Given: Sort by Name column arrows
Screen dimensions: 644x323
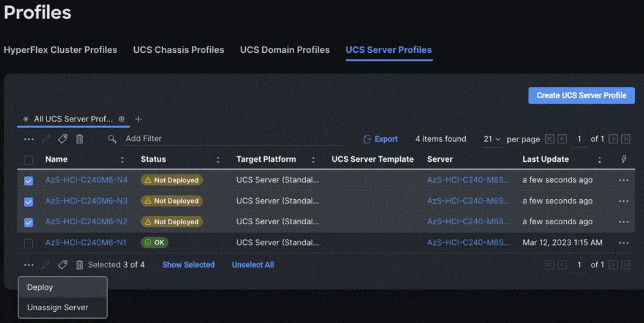Looking at the screenshot, I should [x=122, y=160].
